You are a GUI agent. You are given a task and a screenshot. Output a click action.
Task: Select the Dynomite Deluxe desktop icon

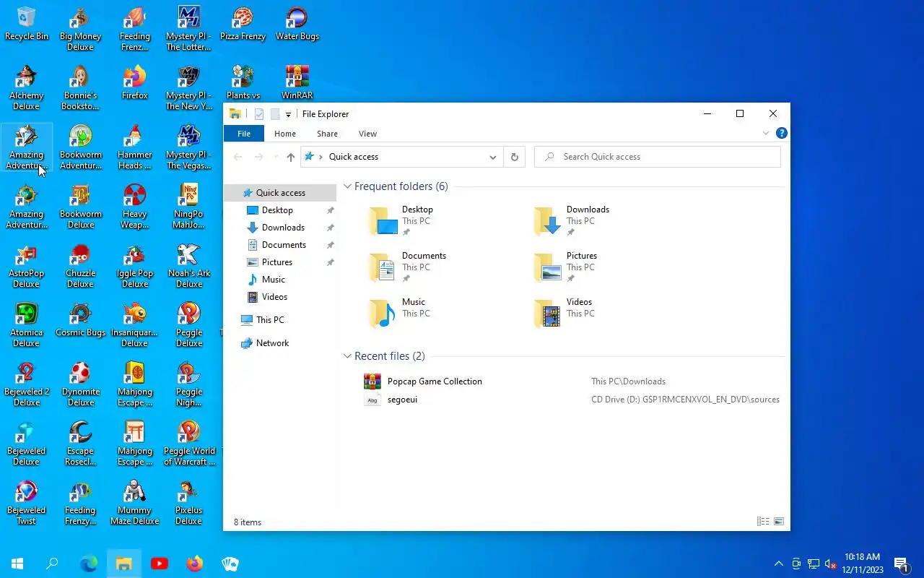(80, 384)
